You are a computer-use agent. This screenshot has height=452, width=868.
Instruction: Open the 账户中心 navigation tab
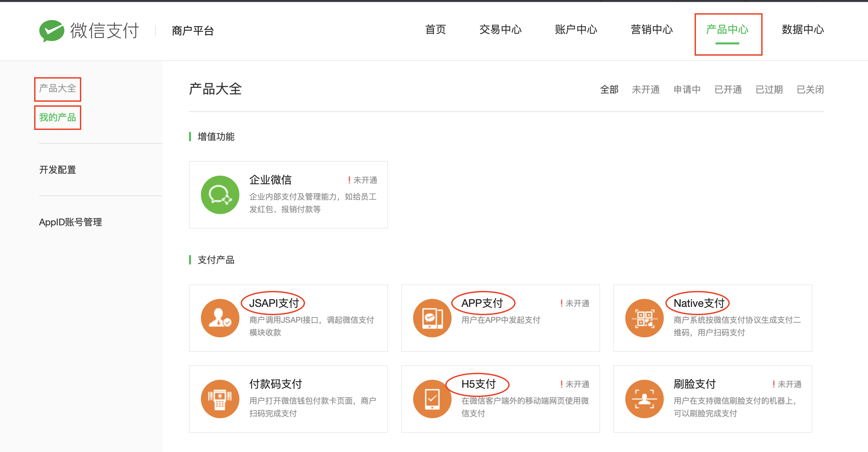576,29
